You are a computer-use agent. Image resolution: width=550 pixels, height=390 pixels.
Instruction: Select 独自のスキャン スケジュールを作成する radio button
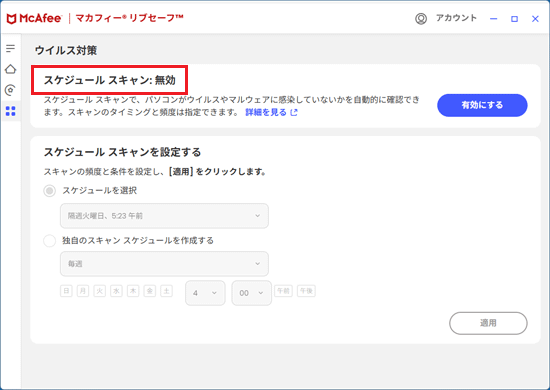(49, 241)
